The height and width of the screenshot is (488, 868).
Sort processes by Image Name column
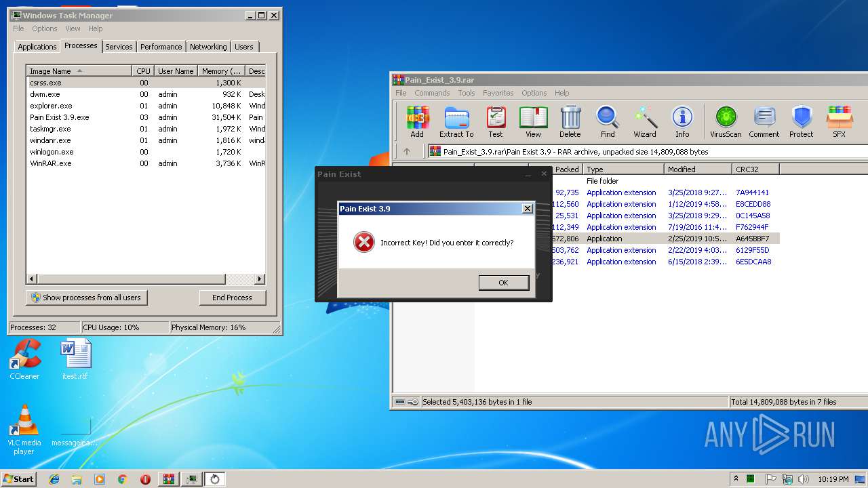[79, 71]
